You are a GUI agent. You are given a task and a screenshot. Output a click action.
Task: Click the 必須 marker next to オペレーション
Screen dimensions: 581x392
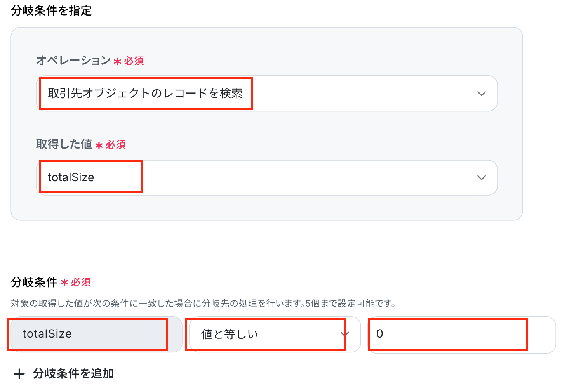[134, 61]
